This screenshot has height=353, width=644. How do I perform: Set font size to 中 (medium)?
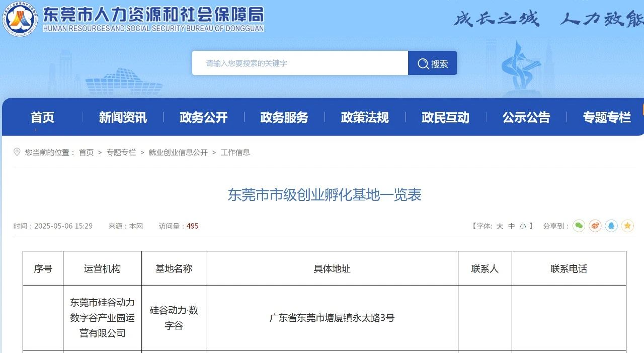tap(511, 227)
